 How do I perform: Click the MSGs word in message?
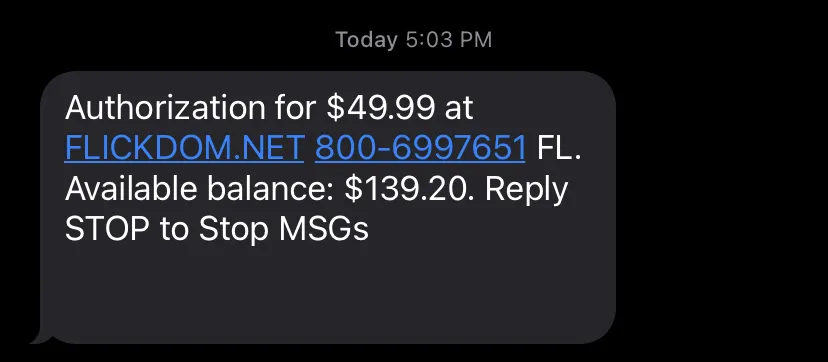pyautogui.click(x=324, y=230)
